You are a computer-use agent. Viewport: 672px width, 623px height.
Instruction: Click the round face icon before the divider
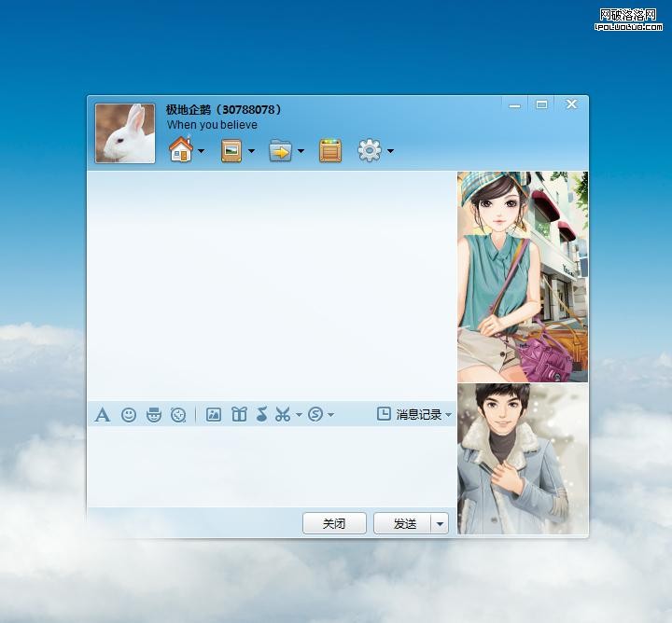pos(178,415)
